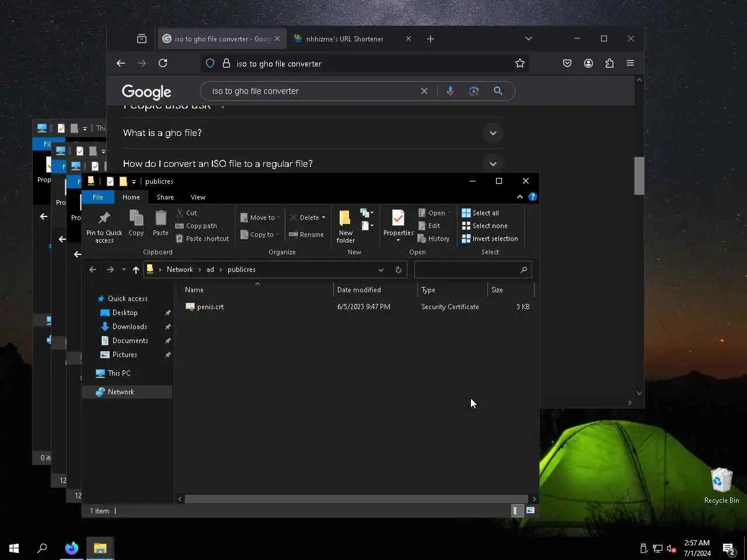
Task: Open Documents in Quick access
Action: point(130,341)
